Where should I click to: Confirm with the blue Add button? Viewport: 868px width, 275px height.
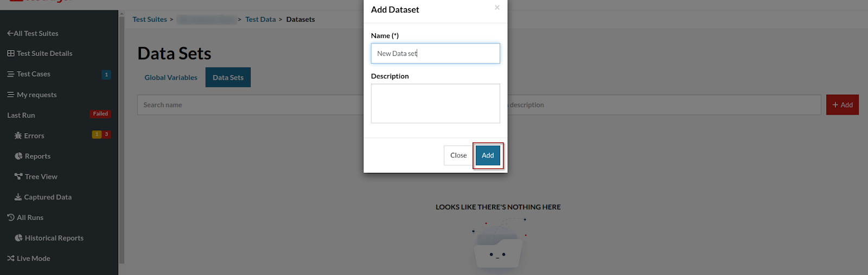coord(488,155)
